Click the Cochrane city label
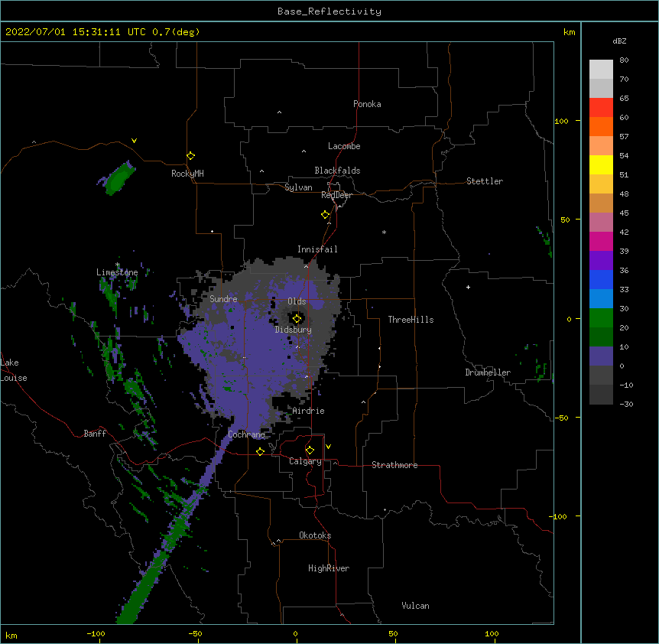 [247, 434]
